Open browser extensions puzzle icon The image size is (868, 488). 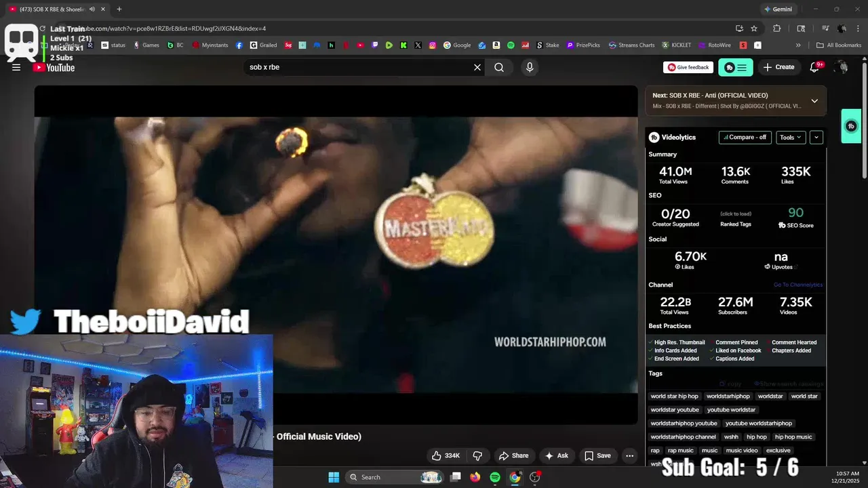coord(777,28)
